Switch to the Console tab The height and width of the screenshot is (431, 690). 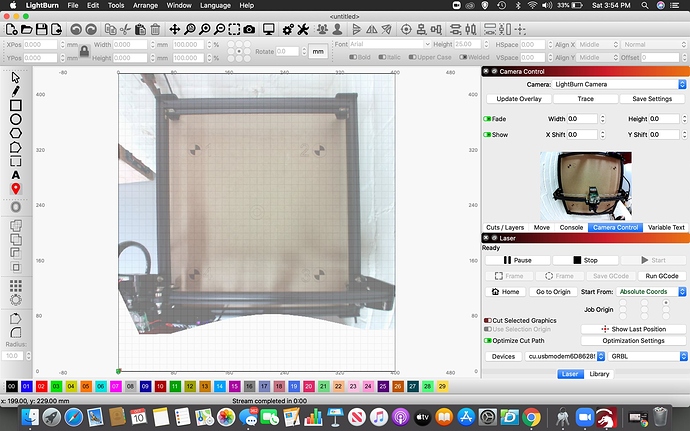[571, 228]
